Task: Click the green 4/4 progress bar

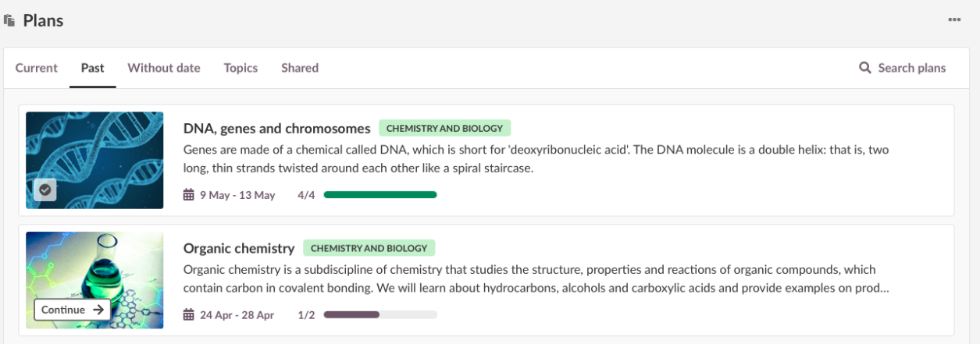Action: (x=380, y=195)
